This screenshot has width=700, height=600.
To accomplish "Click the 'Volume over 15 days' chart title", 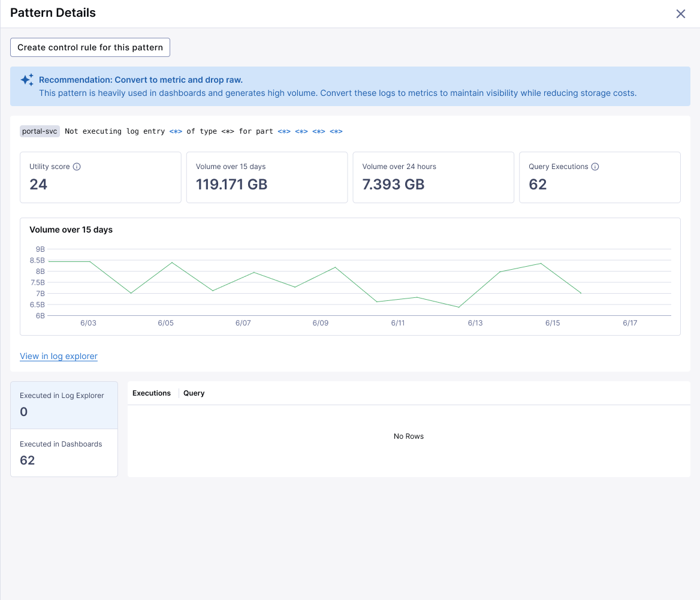I will pyautogui.click(x=71, y=230).
